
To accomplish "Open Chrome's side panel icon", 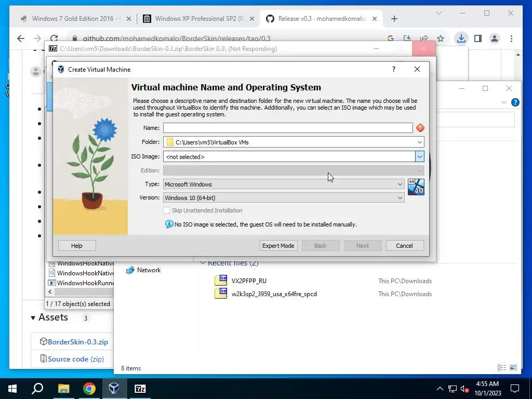I will point(478,38).
